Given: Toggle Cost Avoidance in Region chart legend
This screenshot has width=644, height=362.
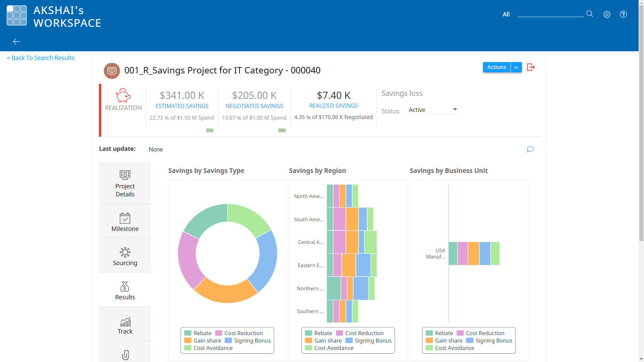Looking at the screenshot, I should pos(333,348).
